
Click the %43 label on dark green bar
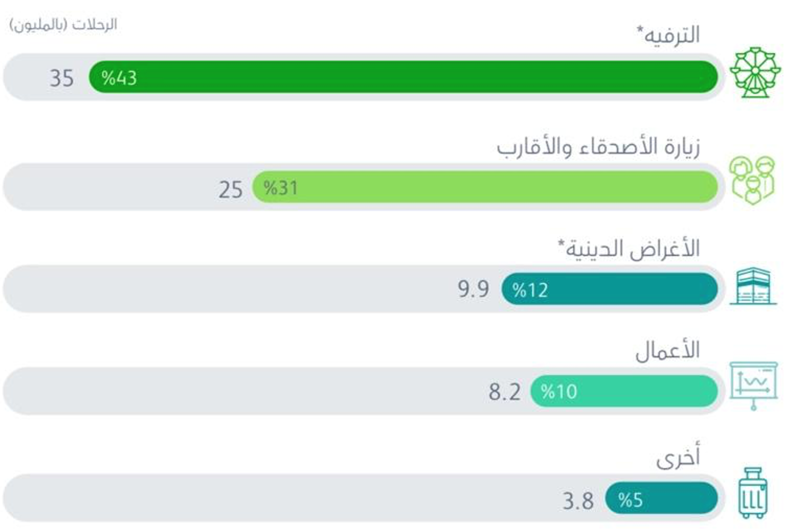tap(119, 78)
